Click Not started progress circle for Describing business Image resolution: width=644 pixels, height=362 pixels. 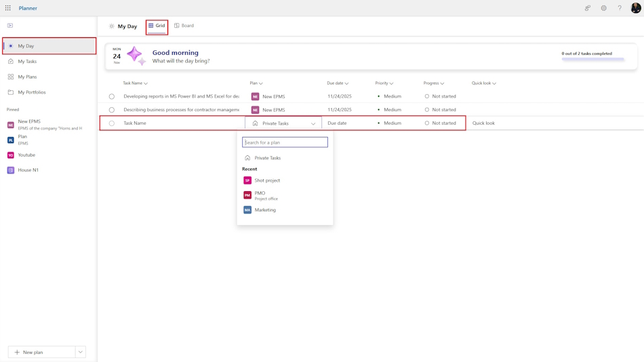click(x=426, y=110)
